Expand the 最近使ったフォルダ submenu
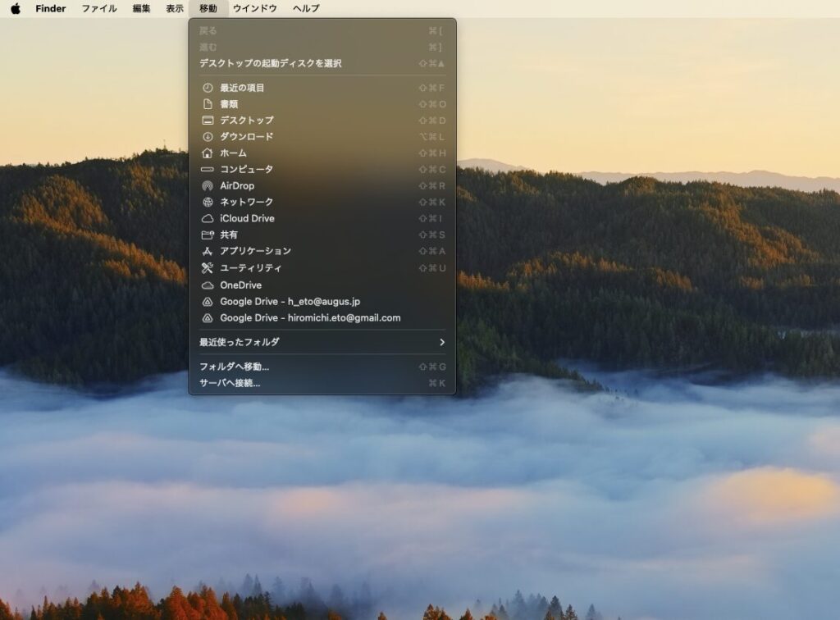 pyautogui.click(x=240, y=342)
